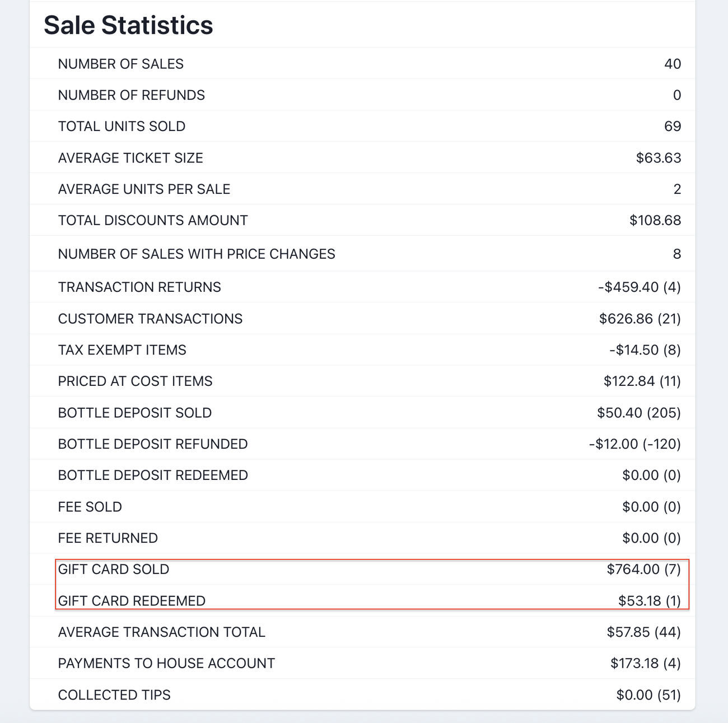Select the BOTTLE DEPOSIT SOLD label

click(135, 413)
